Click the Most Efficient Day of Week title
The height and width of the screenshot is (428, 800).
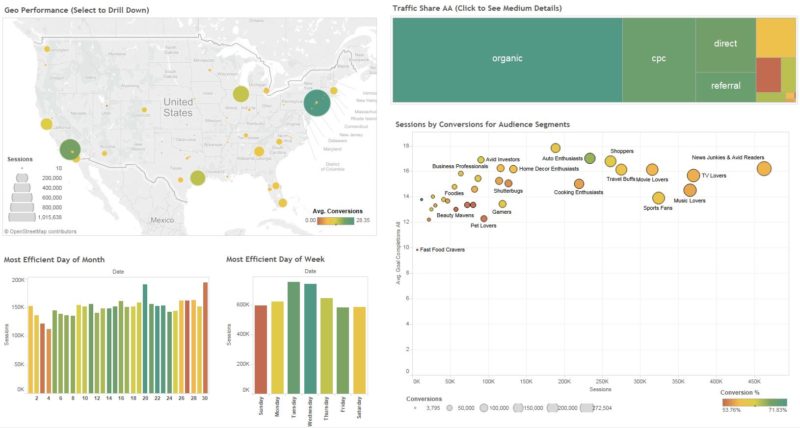[275, 259]
